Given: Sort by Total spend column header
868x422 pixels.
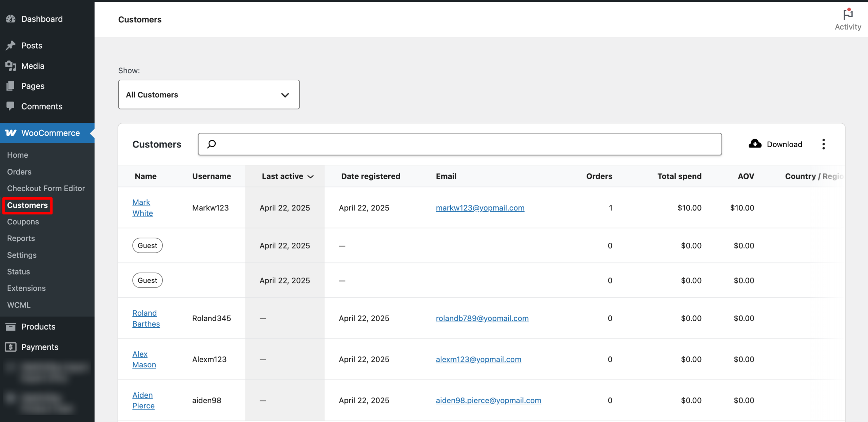Looking at the screenshot, I should click(x=679, y=176).
